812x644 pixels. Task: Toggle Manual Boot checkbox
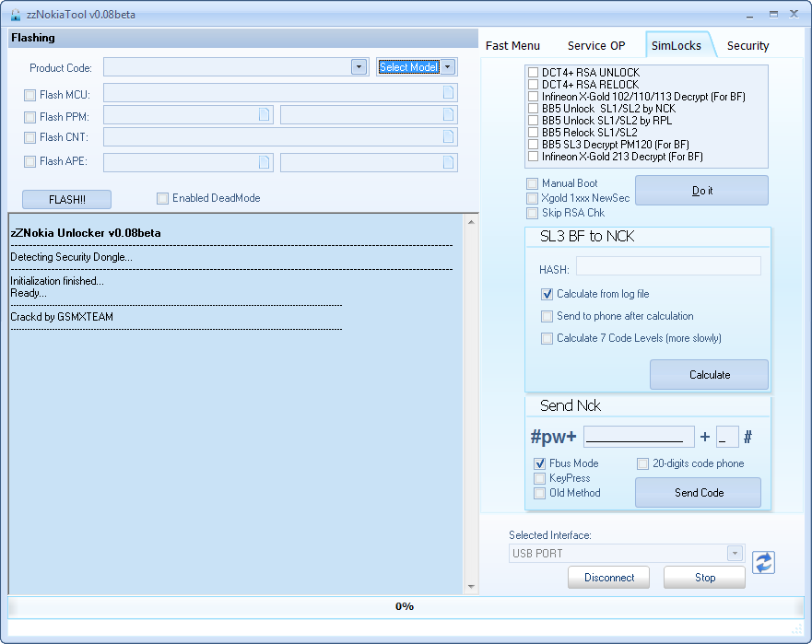pyautogui.click(x=532, y=183)
